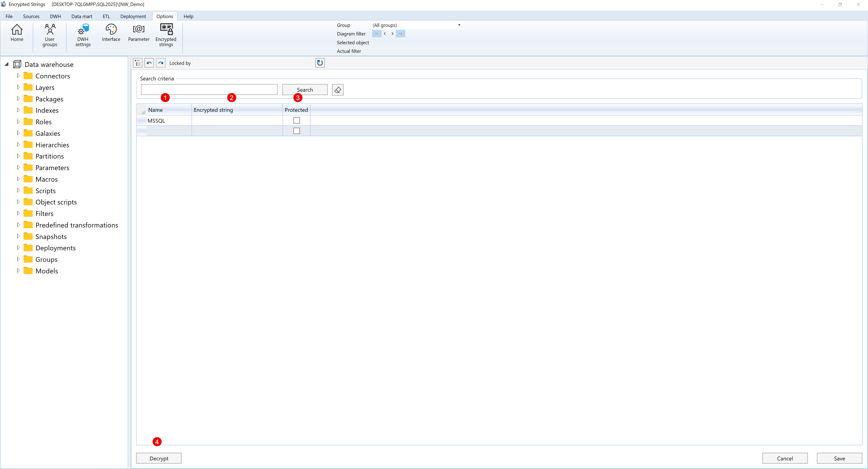Click the undo arrow toolbar icon

149,63
